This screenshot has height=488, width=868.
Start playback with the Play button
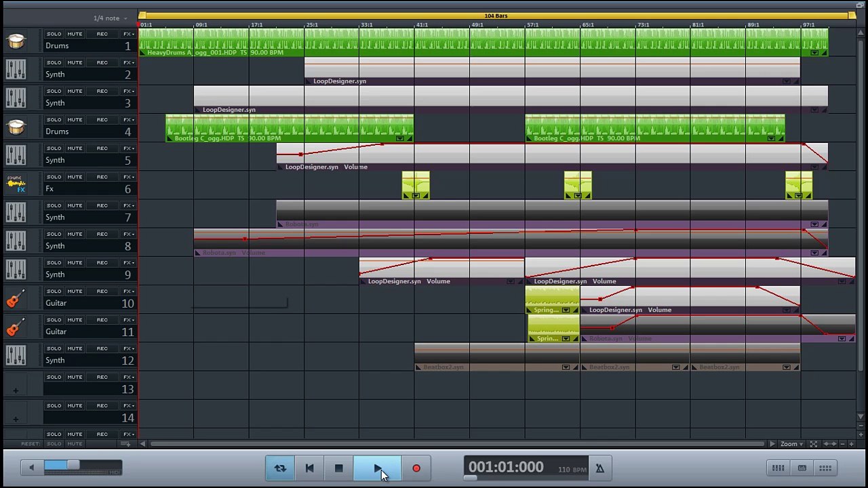tap(377, 468)
